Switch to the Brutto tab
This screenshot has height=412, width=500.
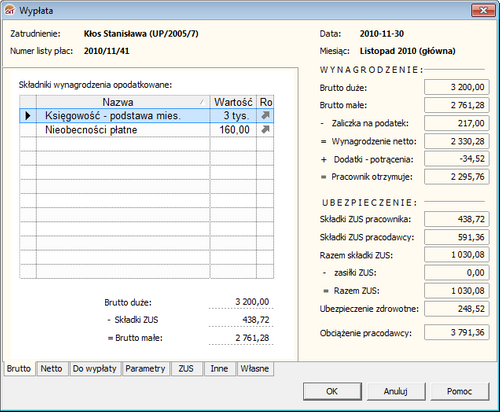coord(19,369)
